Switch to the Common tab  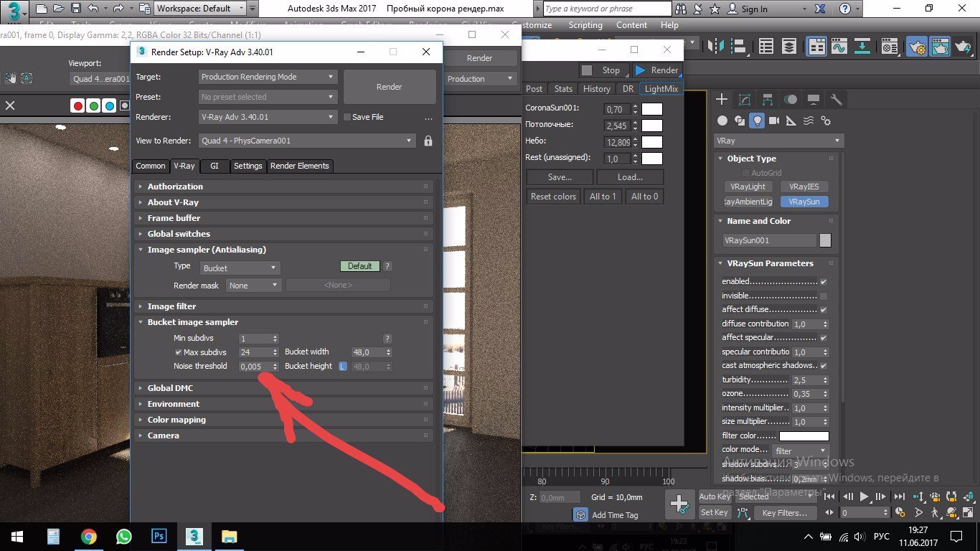coord(151,166)
